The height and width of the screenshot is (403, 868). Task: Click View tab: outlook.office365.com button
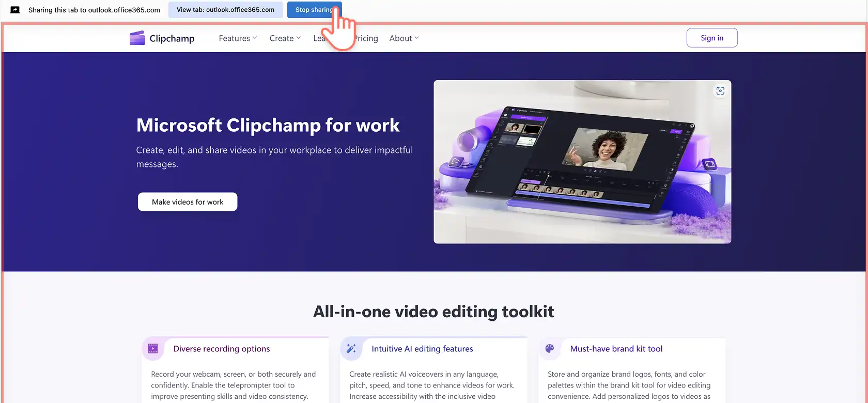point(226,10)
